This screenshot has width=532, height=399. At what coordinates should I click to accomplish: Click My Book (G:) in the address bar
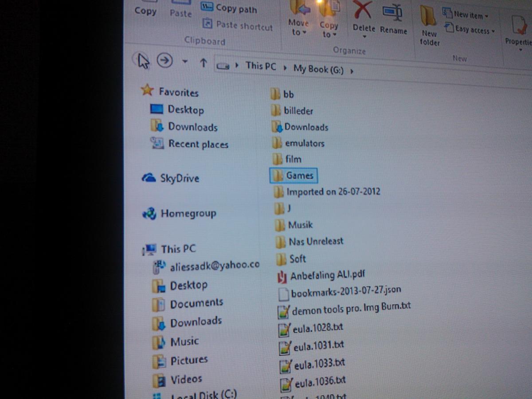click(x=318, y=69)
